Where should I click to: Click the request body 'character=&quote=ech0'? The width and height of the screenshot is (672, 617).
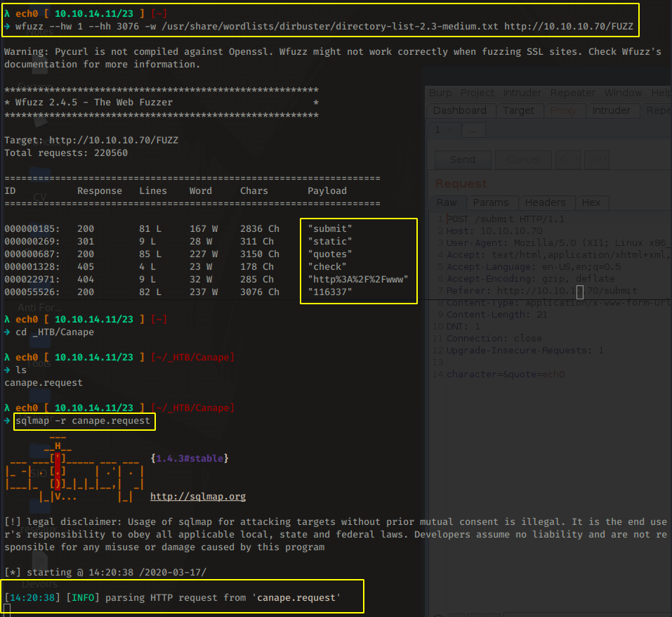tap(506, 375)
